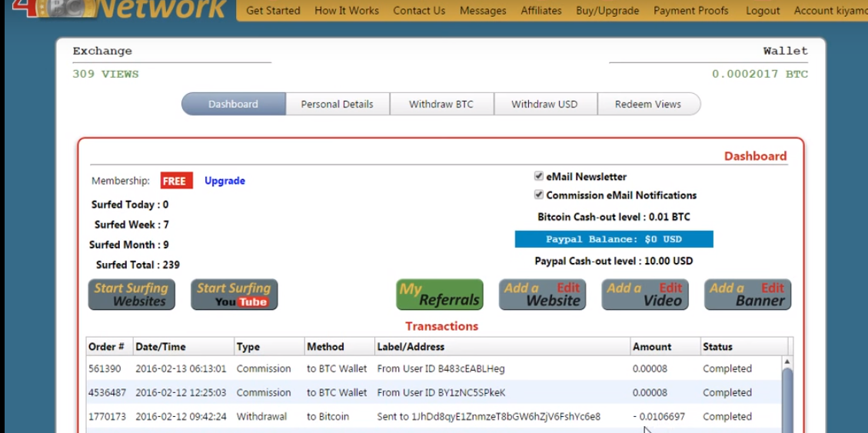Click the Start Surfing YouTube button
868x433 pixels.
tap(234, 295)
